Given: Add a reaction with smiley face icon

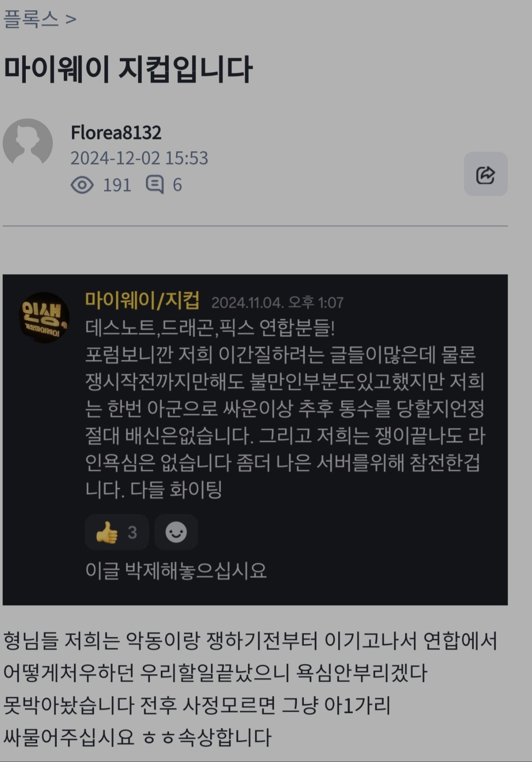Looking at the screenshot, I should [176, 532].
